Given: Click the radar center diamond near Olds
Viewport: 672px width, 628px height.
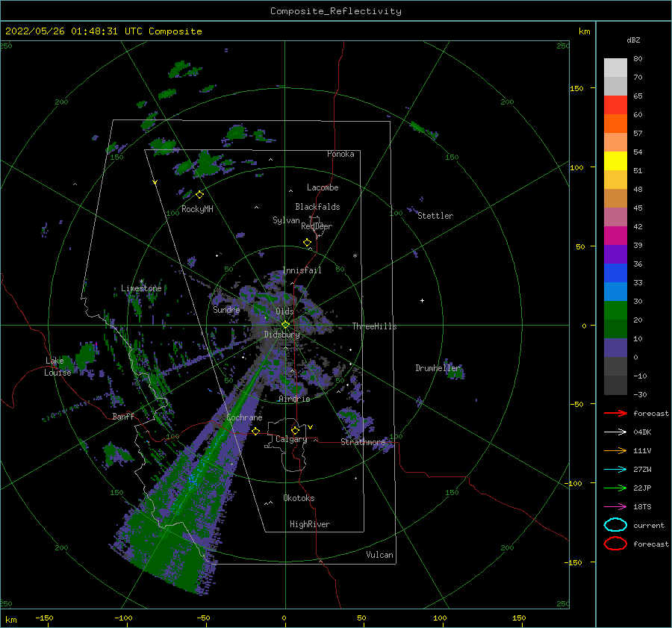Looking at the screenshot, I should point(285,325).
